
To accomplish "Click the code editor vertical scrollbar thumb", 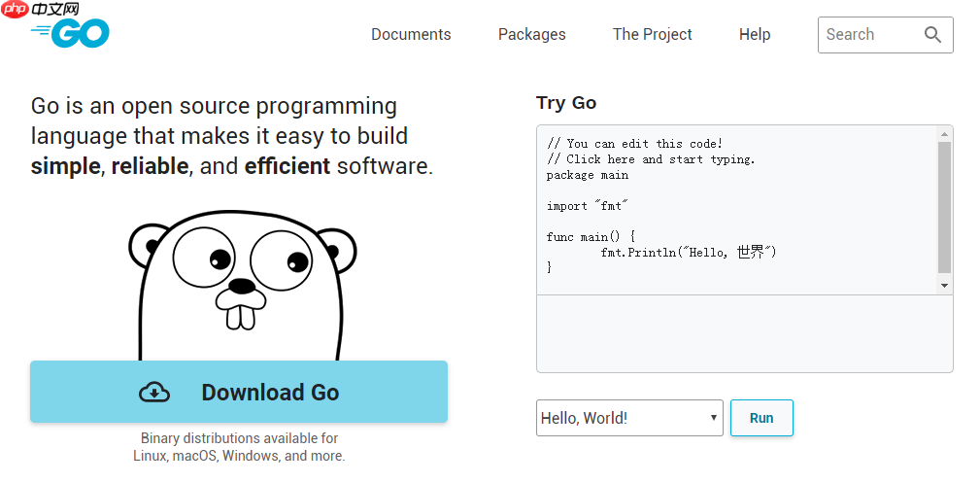I will 944,207.
